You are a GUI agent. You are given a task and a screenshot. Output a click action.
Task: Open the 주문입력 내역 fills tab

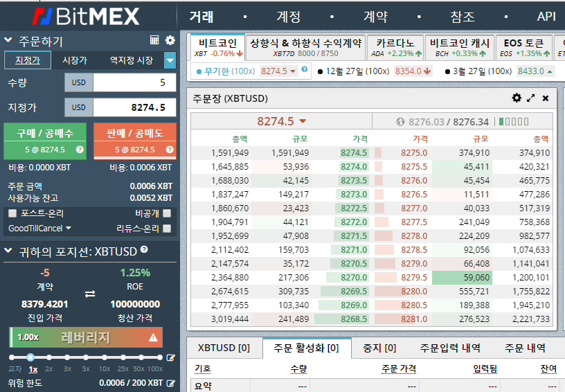450,348
